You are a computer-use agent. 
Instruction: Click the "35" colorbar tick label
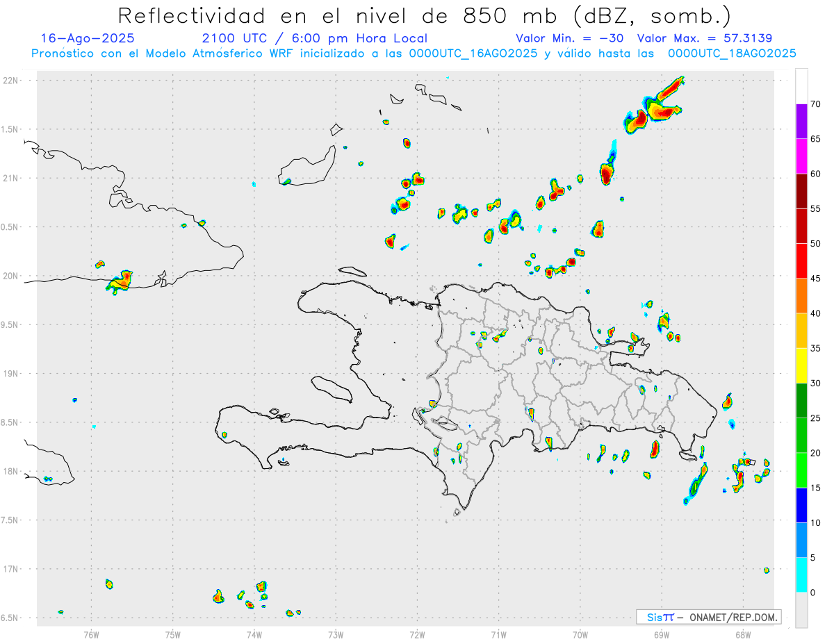click(x=816, y=348)
